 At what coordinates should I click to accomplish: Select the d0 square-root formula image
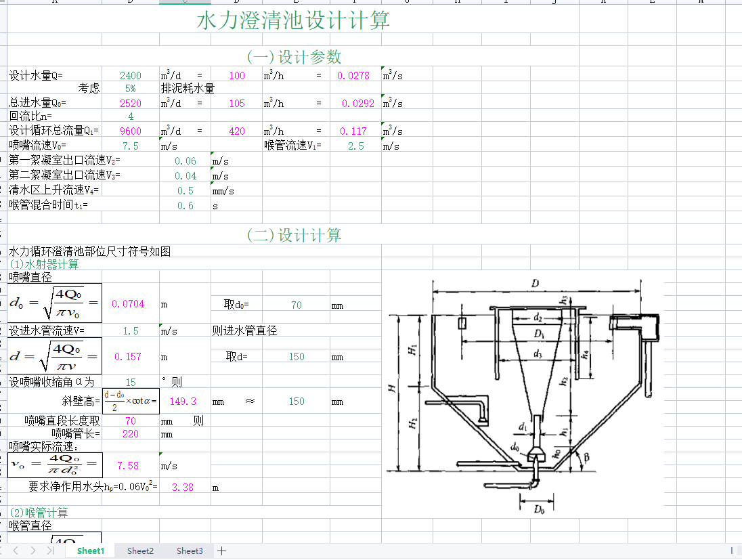click(55, 303)
